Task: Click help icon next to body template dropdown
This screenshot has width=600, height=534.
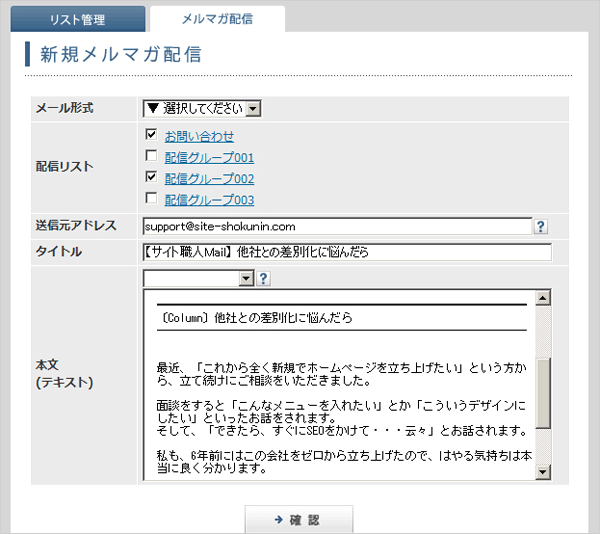Action: coord(264,278)
